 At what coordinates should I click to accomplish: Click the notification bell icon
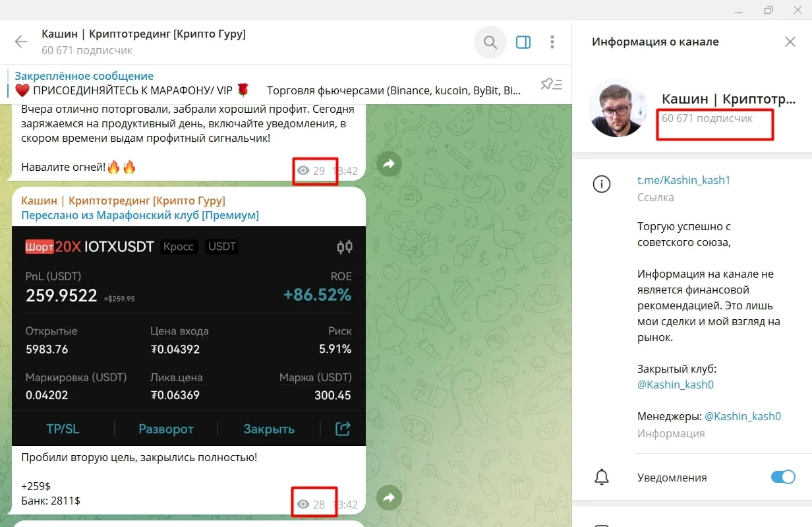pyautogui.click(x=602, y=478)
